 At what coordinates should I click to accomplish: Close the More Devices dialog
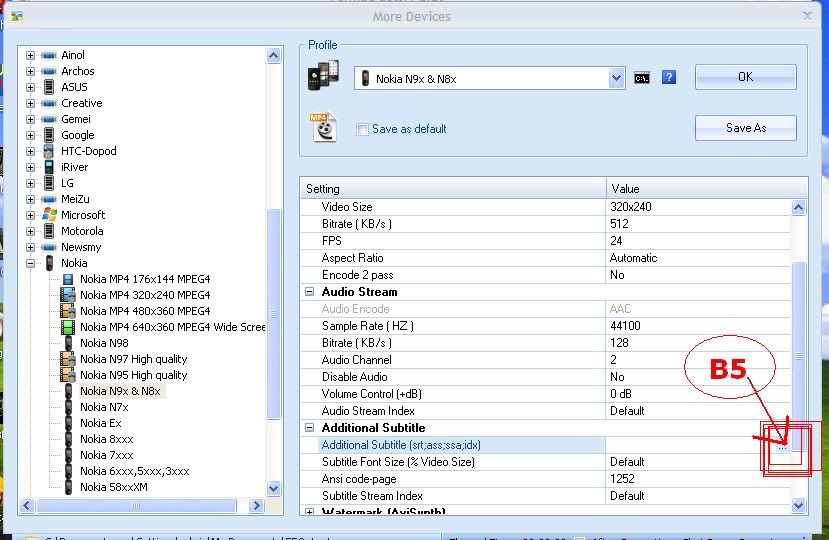pos(807,16)
